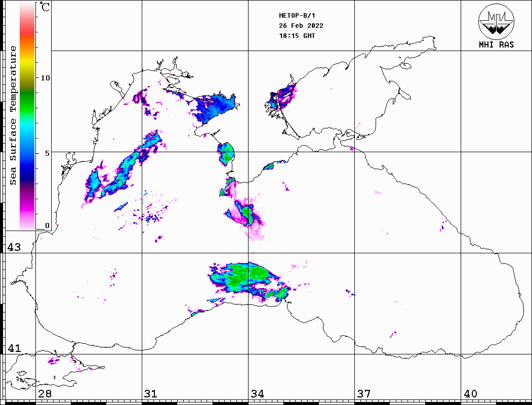Click the "MHI RAS" label
This screenshot has width=532, height=405.
coord(497,44)
